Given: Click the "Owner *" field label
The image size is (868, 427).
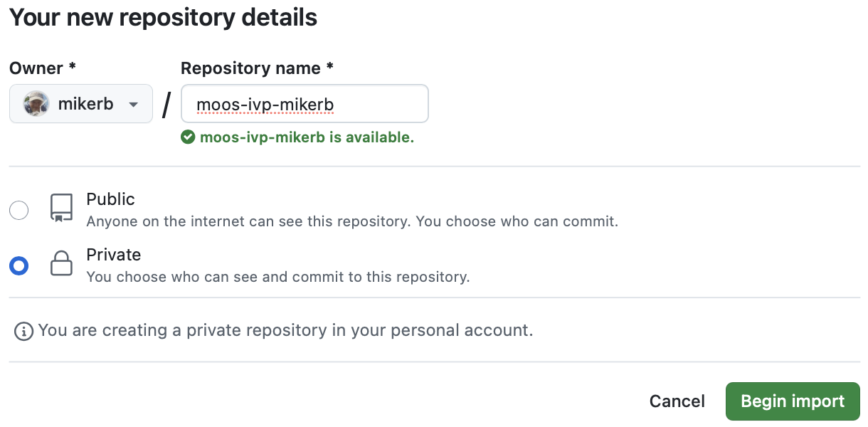Looking at the screenshot, I should click(43, 68).
